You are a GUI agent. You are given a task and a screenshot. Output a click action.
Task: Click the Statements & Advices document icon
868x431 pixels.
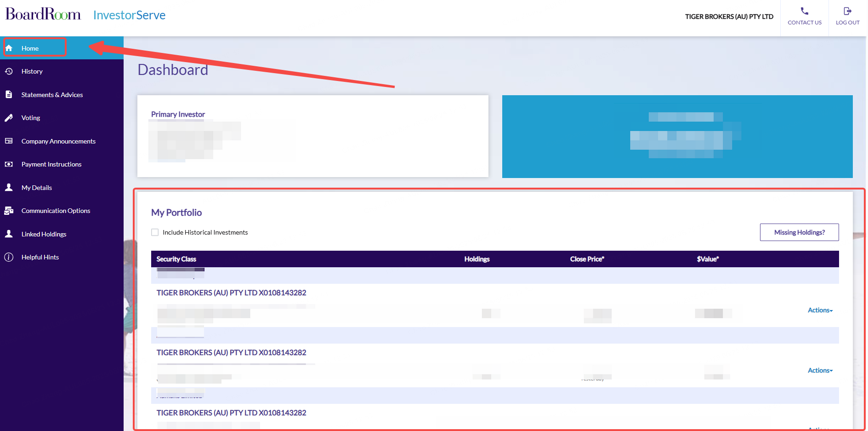pyautogui.click(x=9, y=94)
